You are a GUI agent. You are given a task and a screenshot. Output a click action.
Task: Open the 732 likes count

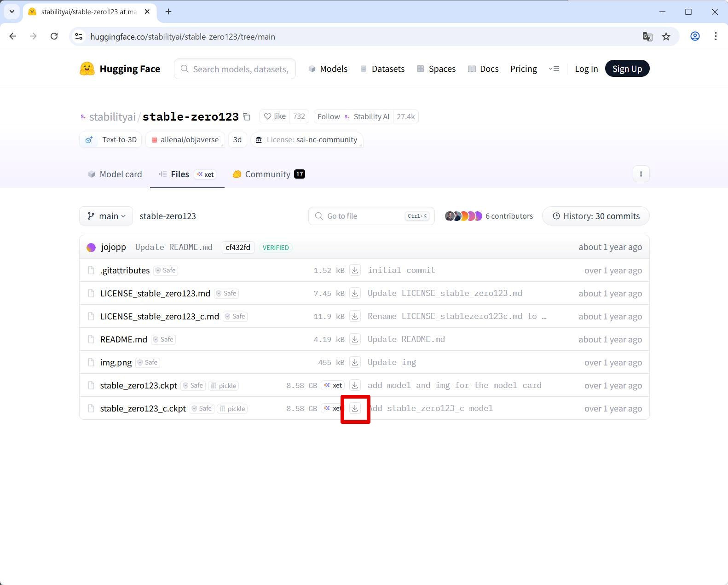[299, 116]
